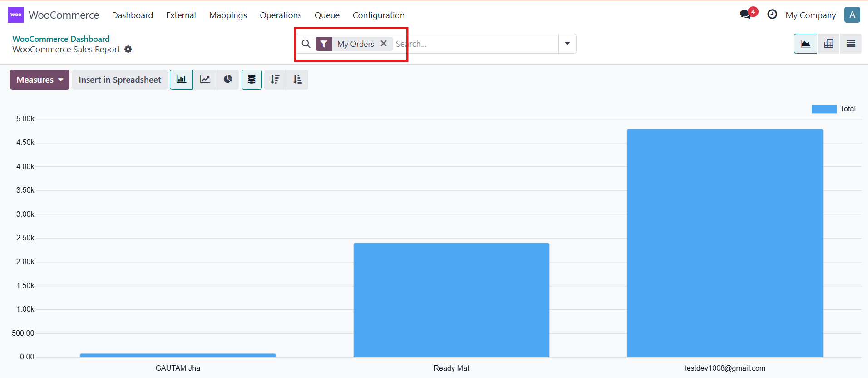Click the filter funnel icon

(x=324, y=44)
